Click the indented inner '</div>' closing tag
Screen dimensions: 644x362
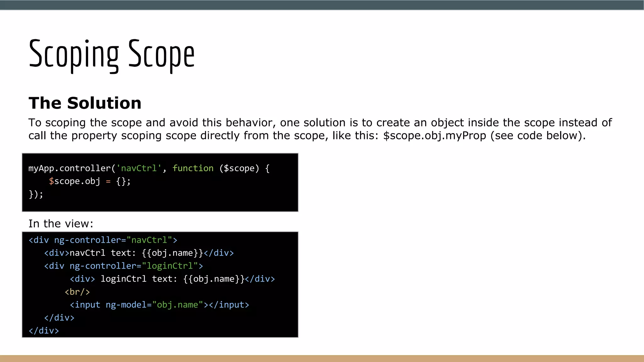point(59,318)
